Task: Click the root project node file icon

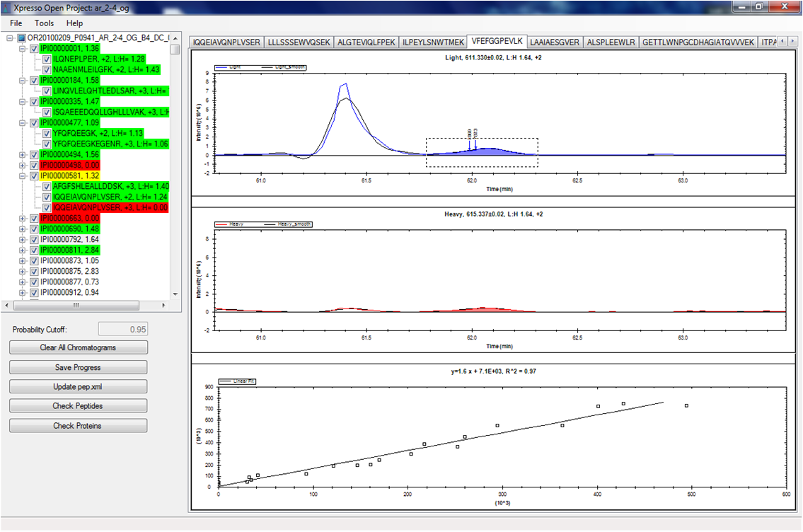Action: pos(22,37)
